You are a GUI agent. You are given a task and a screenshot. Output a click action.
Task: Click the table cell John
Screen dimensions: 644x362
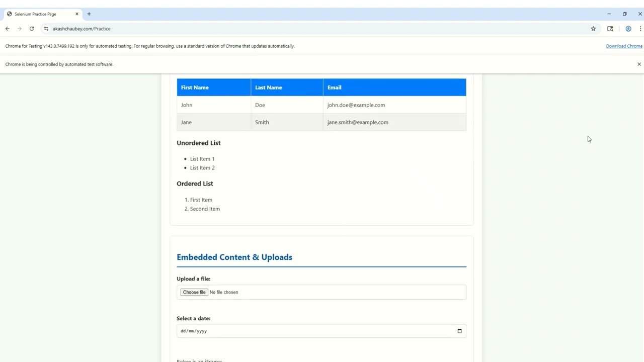coord(214,105)
